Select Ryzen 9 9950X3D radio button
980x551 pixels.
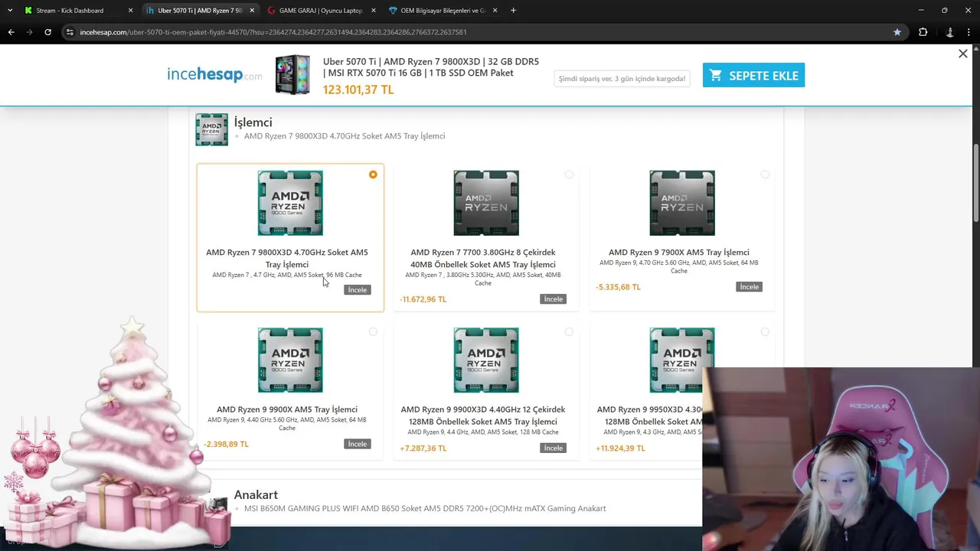point(765,332)
